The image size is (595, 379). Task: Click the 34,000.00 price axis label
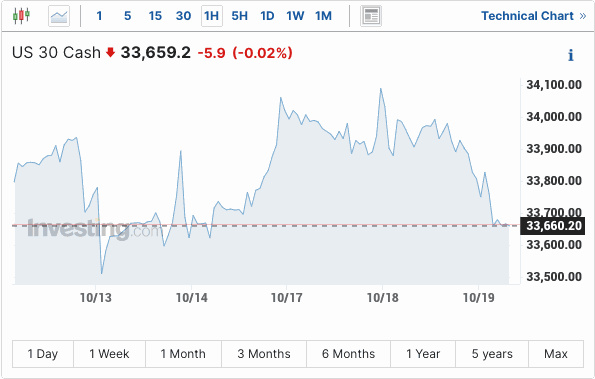[554, 117]
